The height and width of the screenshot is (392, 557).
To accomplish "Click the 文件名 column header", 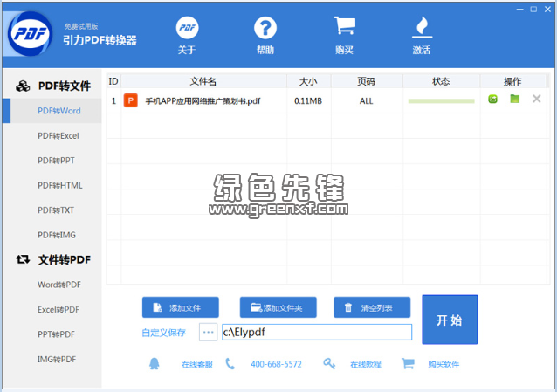I will pyautogui.click(x=203, y=81).
